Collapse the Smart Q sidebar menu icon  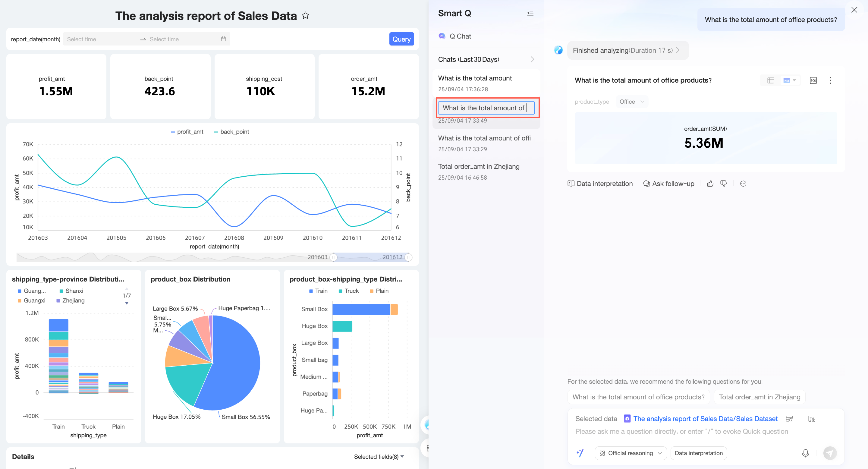(x=530, y=13)
